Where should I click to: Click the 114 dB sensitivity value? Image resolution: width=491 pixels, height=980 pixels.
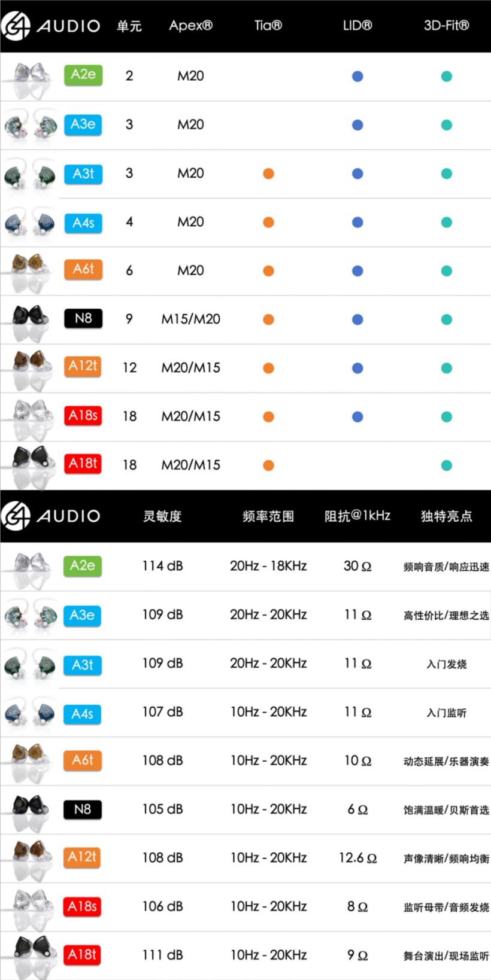pyautogui.click(x=162, y=566)
